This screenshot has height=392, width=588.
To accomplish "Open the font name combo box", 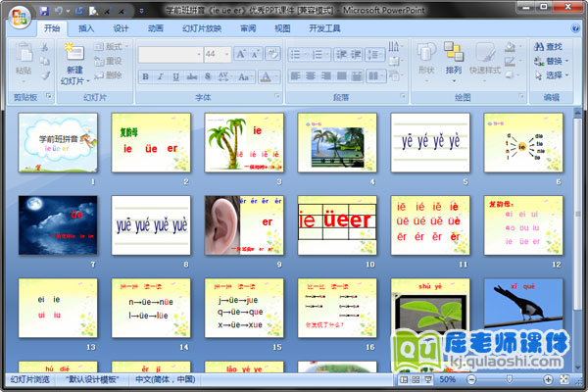I will pos(171,55).
